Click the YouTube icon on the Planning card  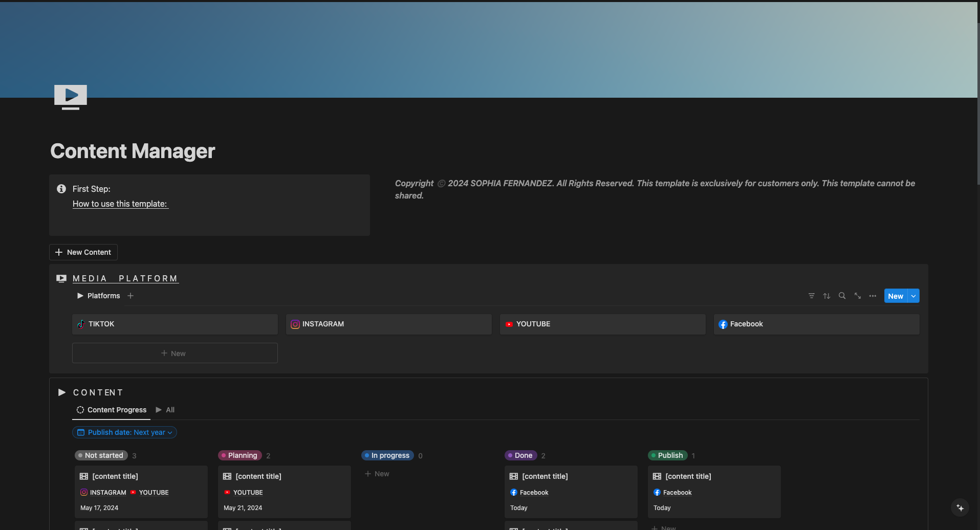point(227,492)
